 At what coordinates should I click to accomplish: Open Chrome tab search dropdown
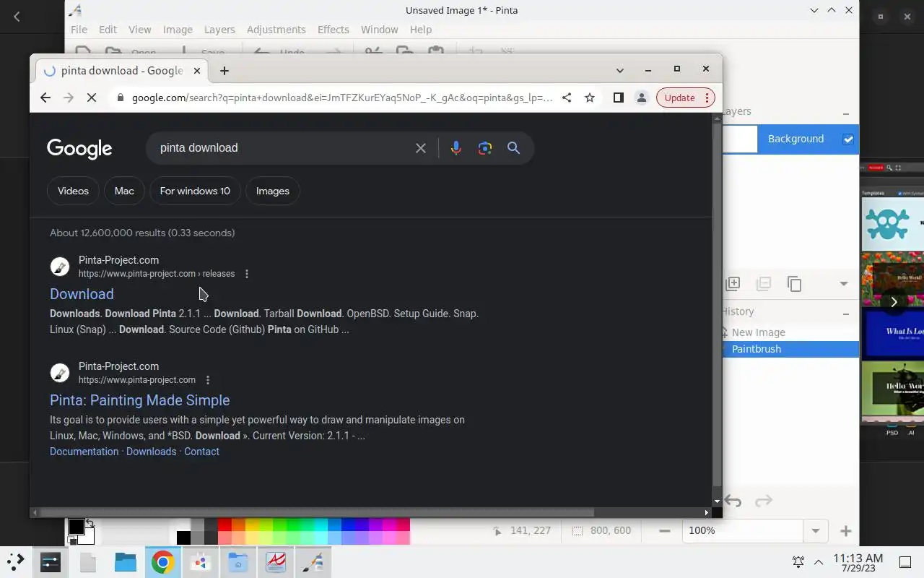coord(619,70)
